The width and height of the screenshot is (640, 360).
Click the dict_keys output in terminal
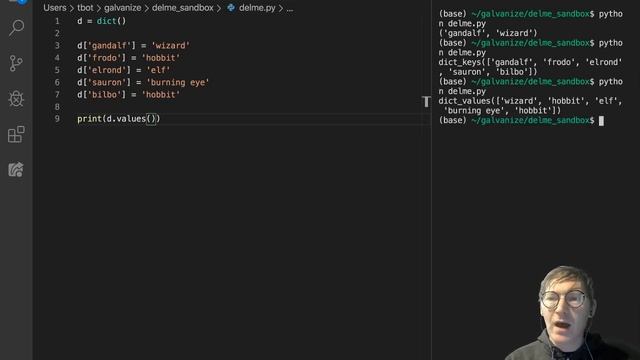[530, 67]
